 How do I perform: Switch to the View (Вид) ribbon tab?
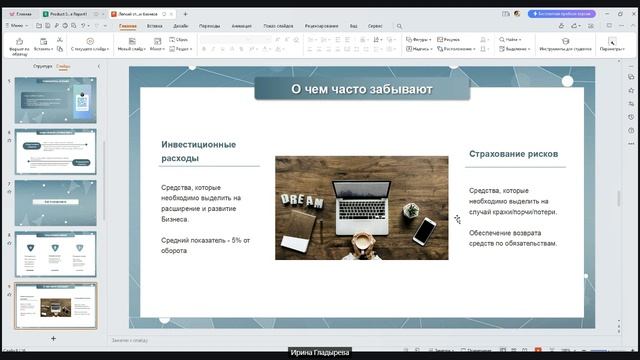click(353, 26)
